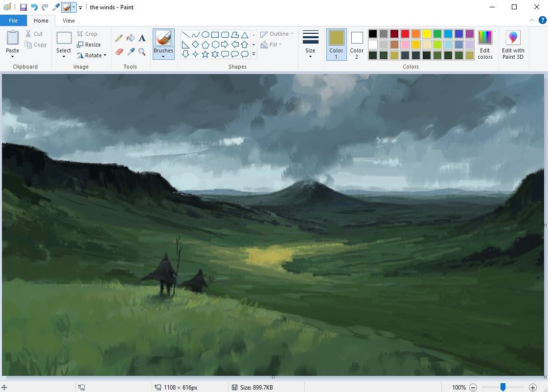Select the Text tool
Viewport: 548px width, 392px height.
(x=142, y=38)
